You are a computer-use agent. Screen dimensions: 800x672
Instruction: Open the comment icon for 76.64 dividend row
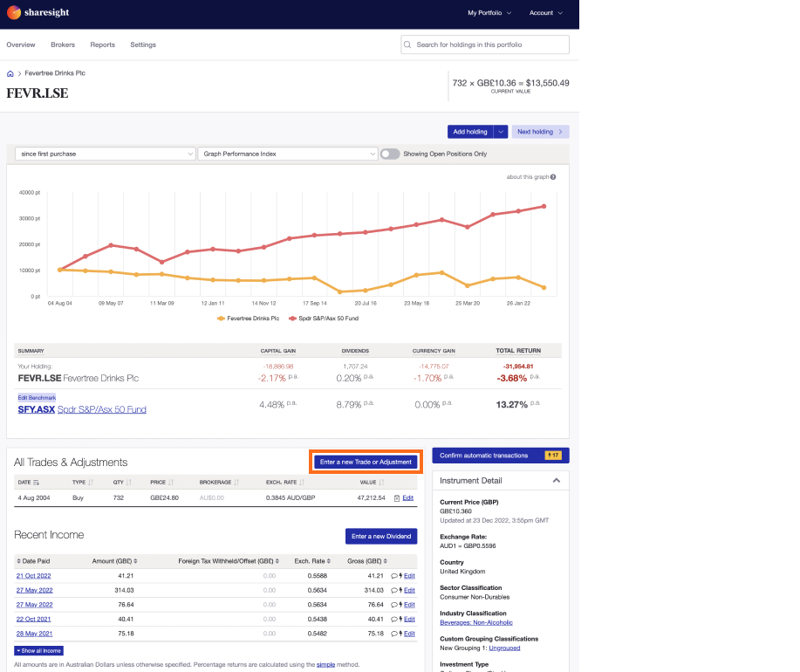coord(393,605)
